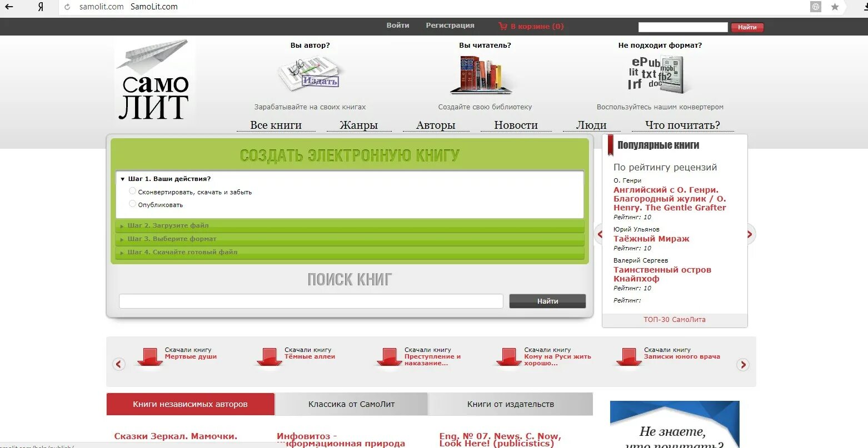The height and width of the screenshot is (448, 868).
Task: Click 'Воспользуйтесь нашим конвертером' text
Action: pos(660,107)
